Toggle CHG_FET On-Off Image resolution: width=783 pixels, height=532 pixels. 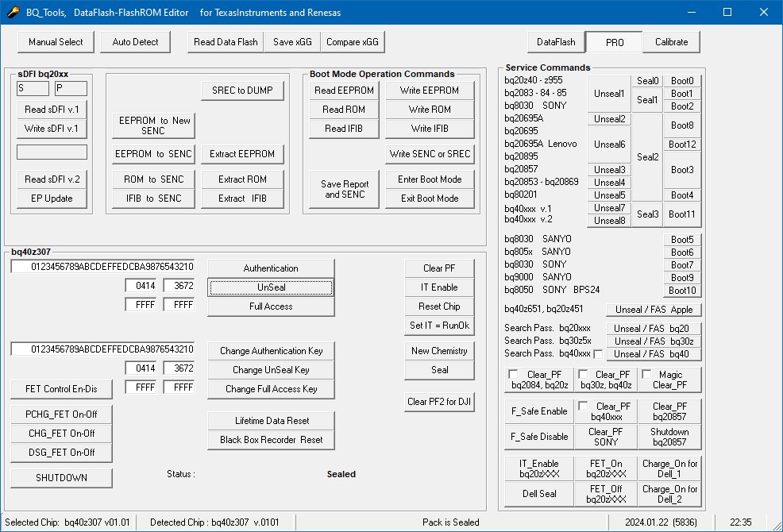61,433
